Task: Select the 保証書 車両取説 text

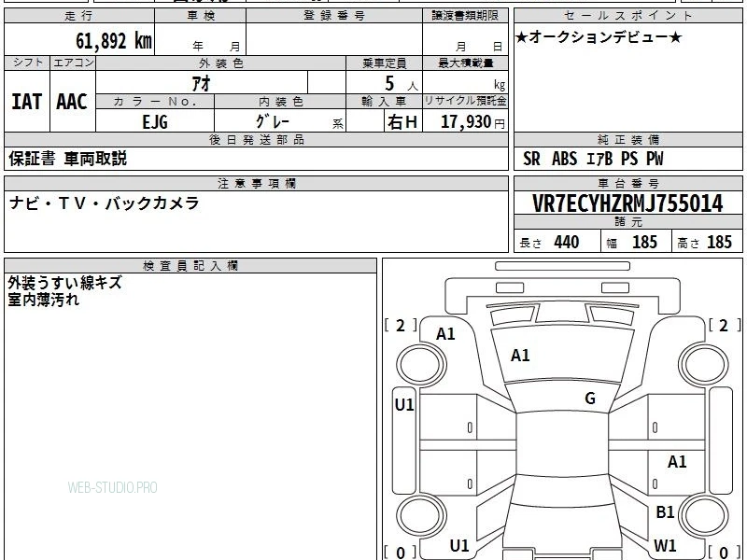Action: 67,159
